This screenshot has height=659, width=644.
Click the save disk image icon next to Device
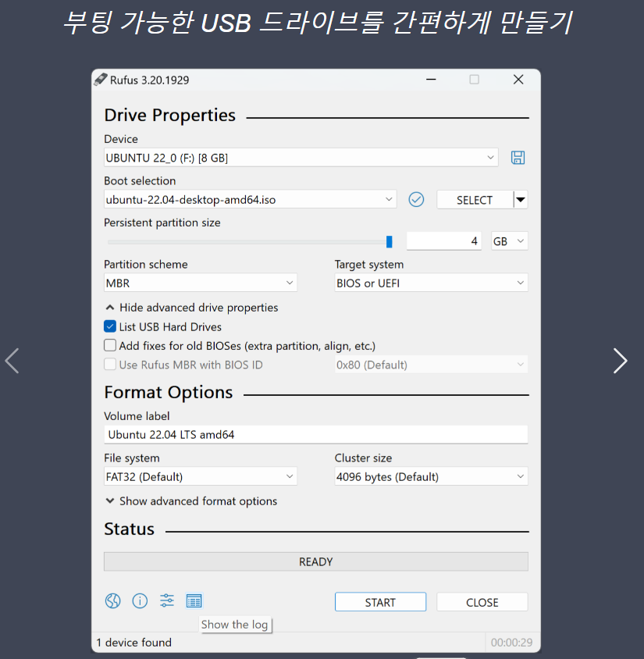[518, 158]
